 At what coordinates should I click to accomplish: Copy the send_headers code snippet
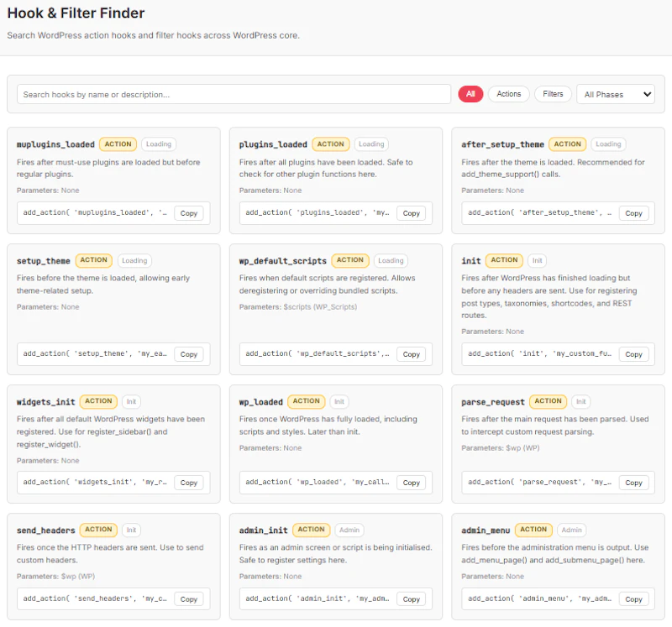pyautogui.click(x=188, y=599)
